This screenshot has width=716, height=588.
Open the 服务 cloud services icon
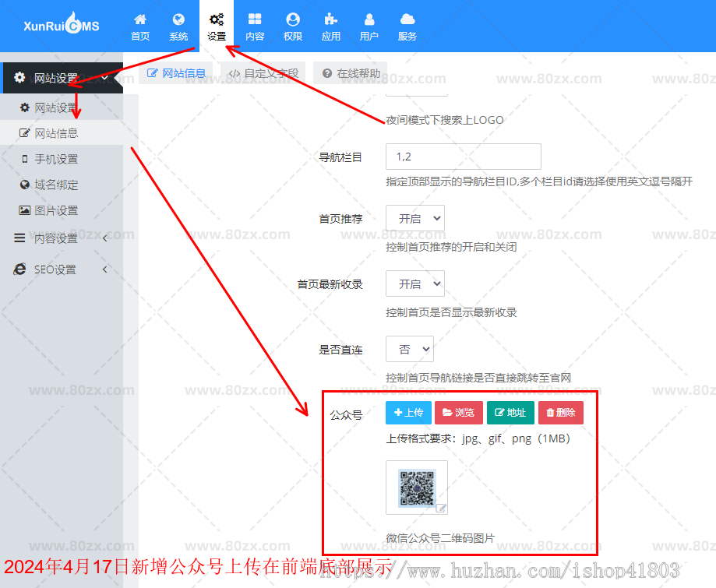click(x=406, y=25)
